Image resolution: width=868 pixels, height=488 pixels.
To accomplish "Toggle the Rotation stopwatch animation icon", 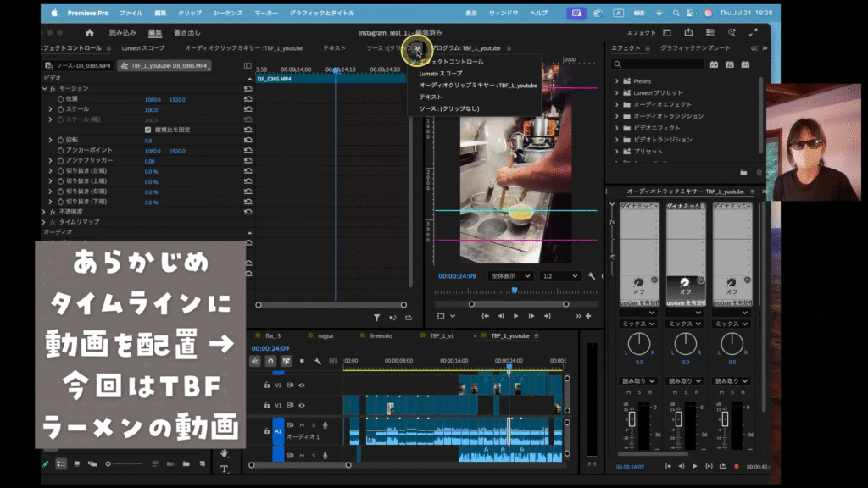I will pyautogui.click(x=60, y=140).
